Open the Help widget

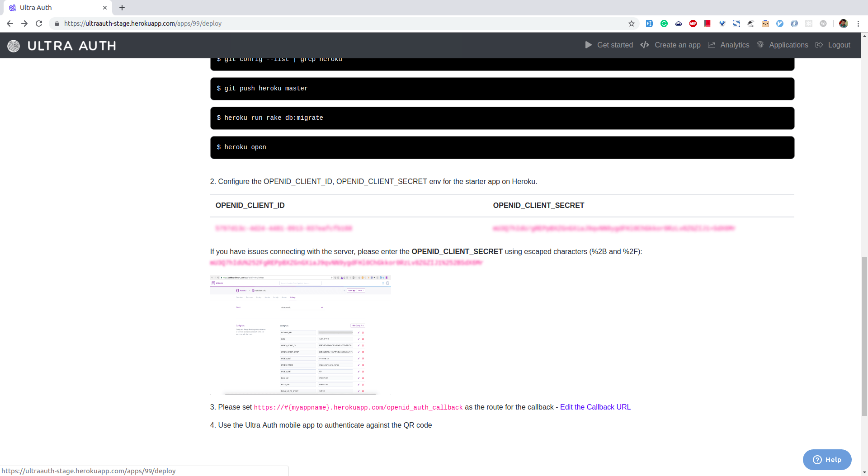click(x=827, y=460)
